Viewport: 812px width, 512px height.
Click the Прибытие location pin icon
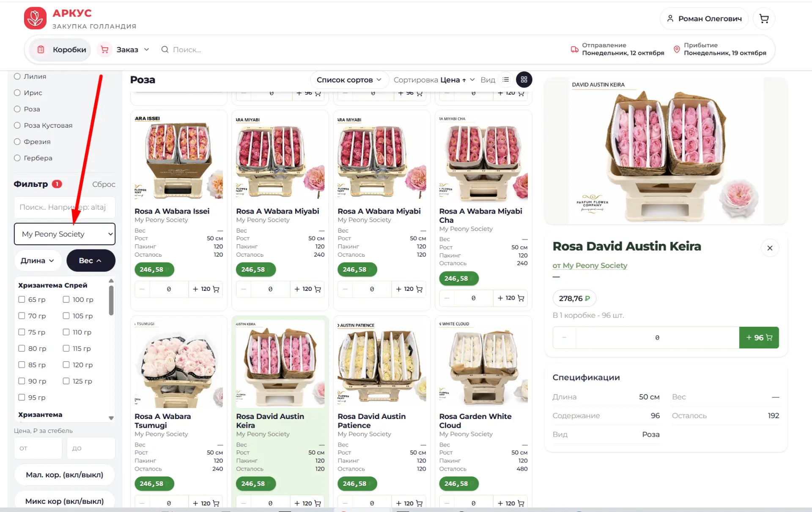pos(677,49)
